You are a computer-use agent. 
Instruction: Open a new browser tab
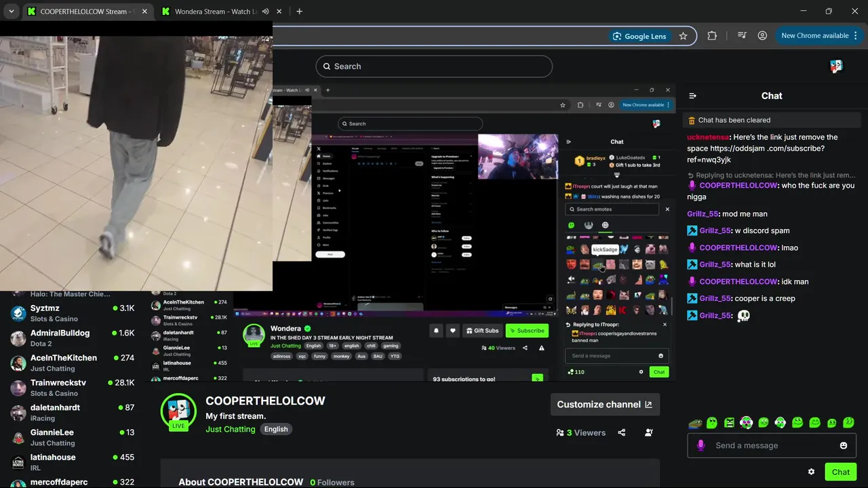[299, 12]
